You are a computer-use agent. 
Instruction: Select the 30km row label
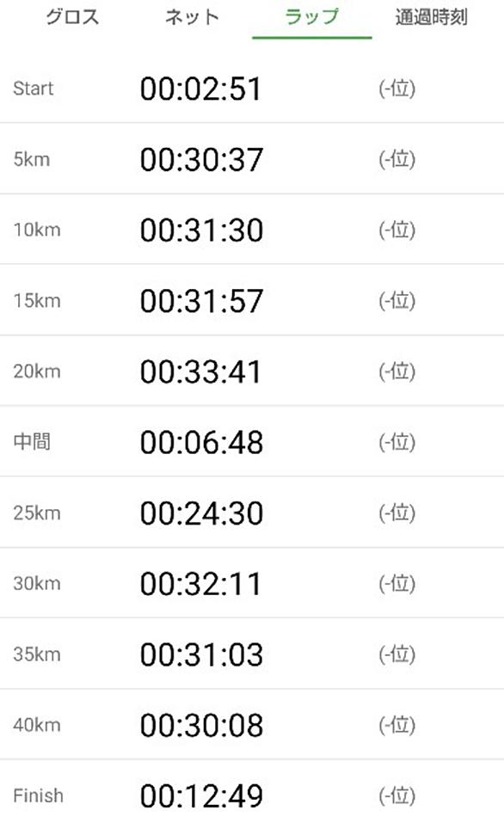pos(37,583)
